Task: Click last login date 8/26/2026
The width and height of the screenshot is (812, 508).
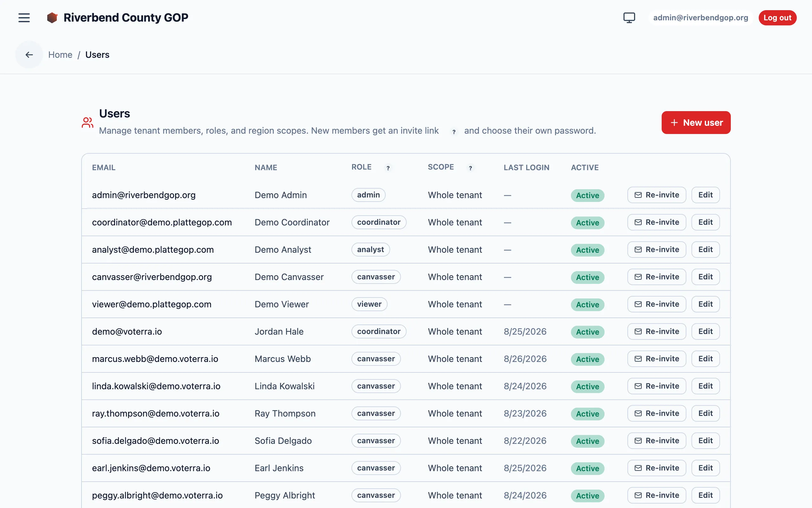Action: 525,359
